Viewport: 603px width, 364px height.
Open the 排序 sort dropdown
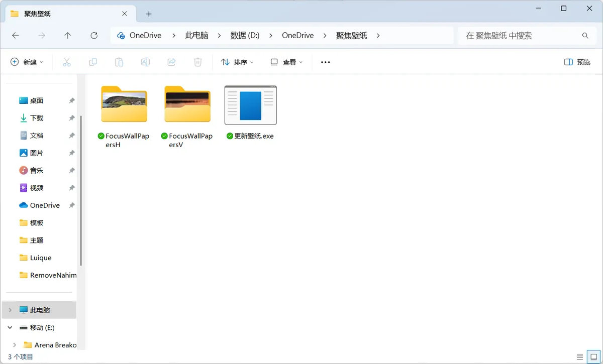coord(238,62)
